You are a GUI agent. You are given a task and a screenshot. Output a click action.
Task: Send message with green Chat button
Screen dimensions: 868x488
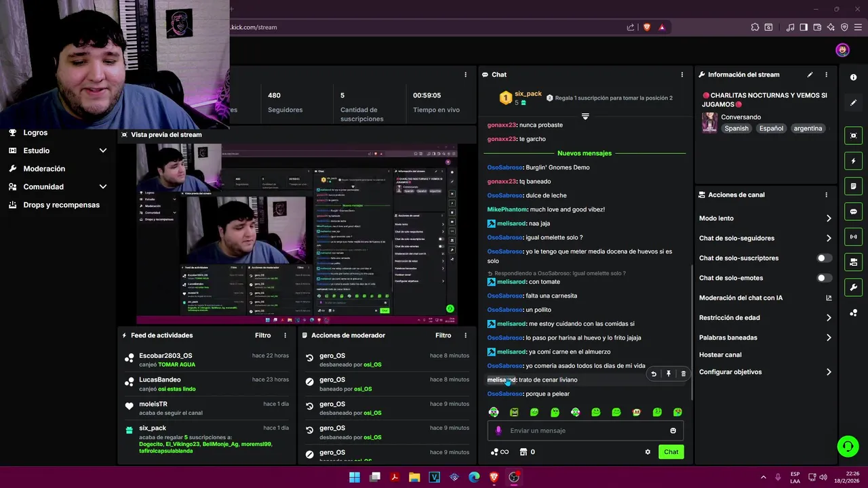point(671,452)
